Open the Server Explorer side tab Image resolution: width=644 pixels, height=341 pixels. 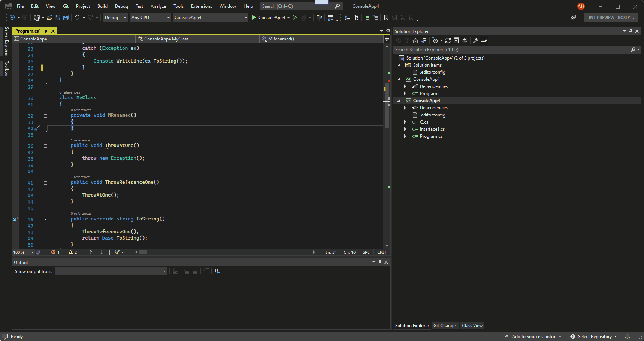pyautogui.click(x=6, y=42)
